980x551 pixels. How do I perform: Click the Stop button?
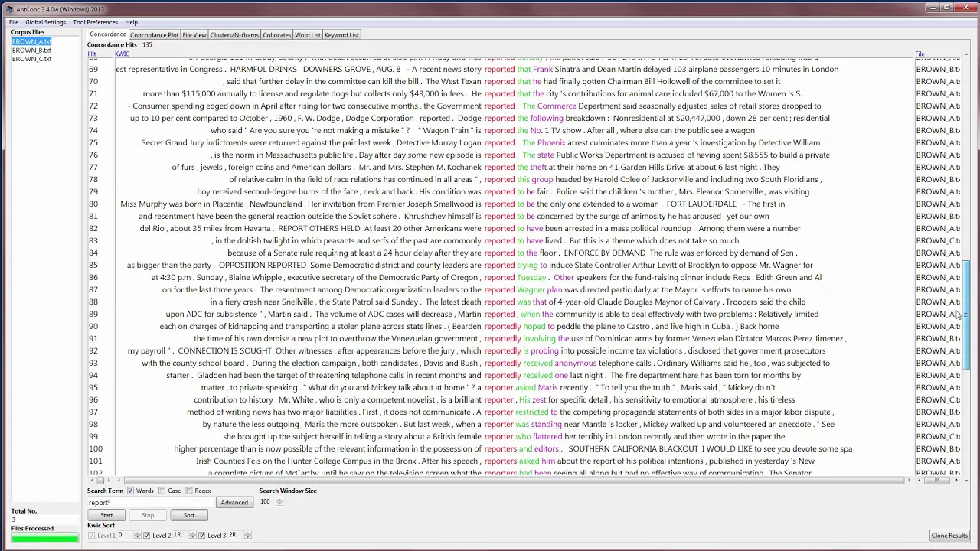pos(148,515)
